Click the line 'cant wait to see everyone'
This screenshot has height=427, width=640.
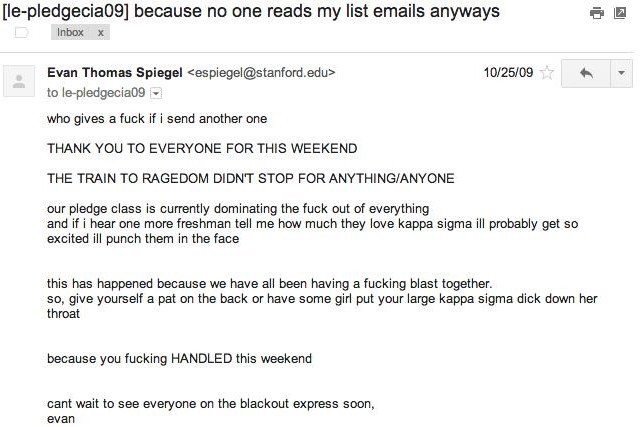click(x=211, y=403)
